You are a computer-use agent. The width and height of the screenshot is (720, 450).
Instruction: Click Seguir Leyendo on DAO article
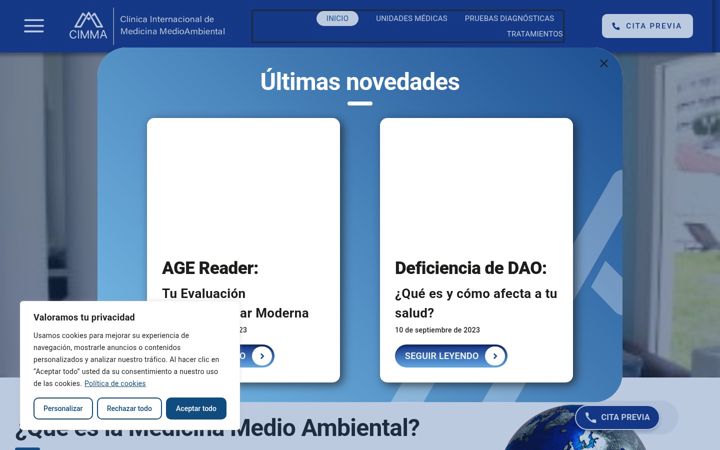(451, 356)
